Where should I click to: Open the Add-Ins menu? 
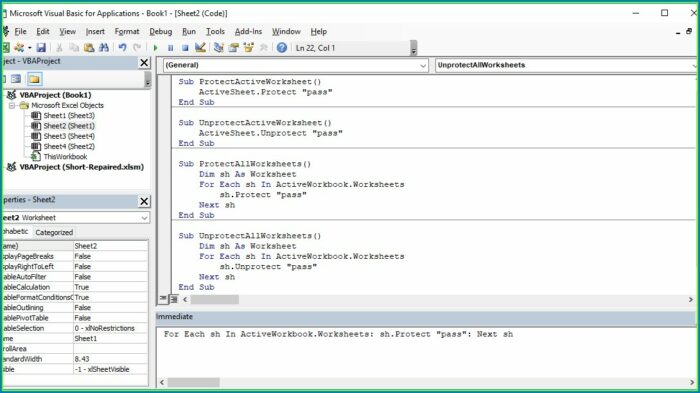(248, 31)
